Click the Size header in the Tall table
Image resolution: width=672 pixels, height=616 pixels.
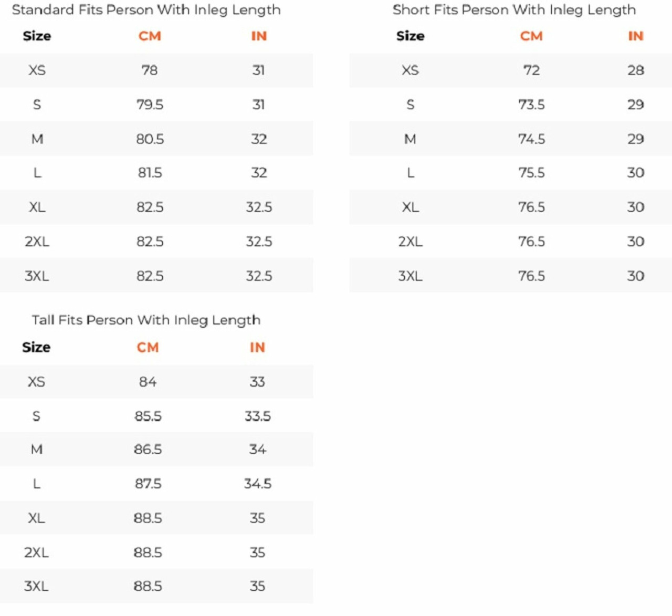(36, 347)
